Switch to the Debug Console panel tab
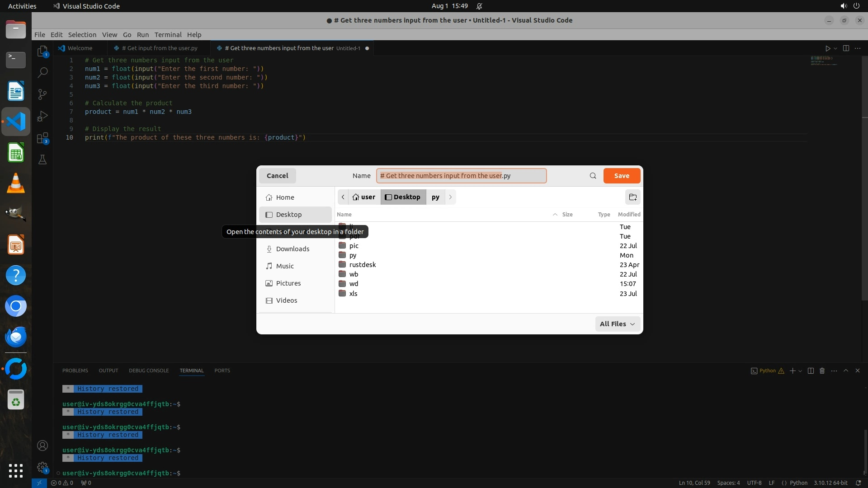The width and height of the screenshot is (868, 488). pyautogui.click(x=148, y=371)
